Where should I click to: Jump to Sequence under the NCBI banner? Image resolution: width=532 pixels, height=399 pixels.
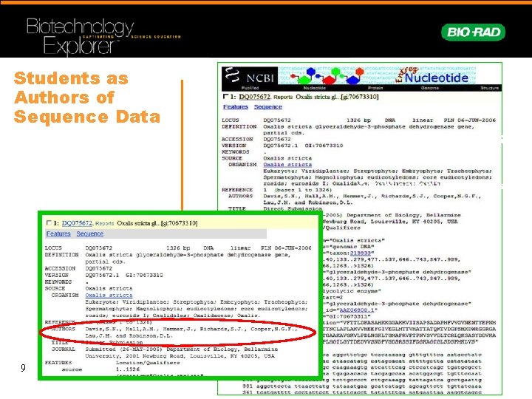(x=268, y=107)
